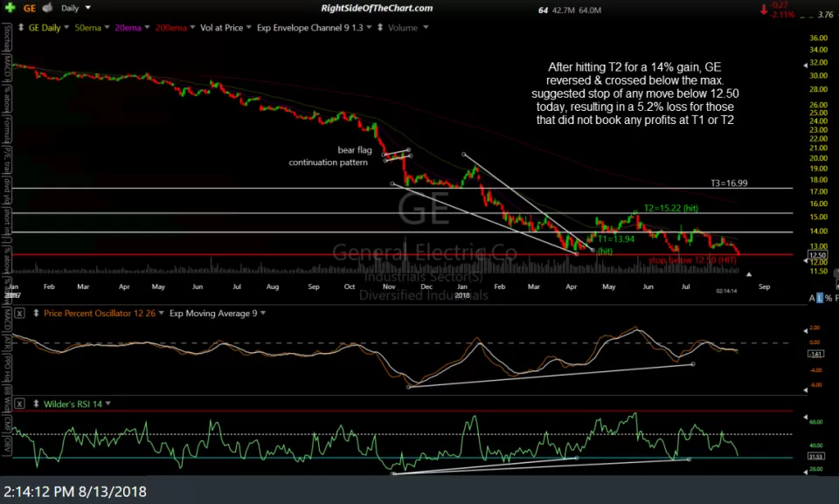Click the Sep month label on time axis

click(x=764, y=287)
